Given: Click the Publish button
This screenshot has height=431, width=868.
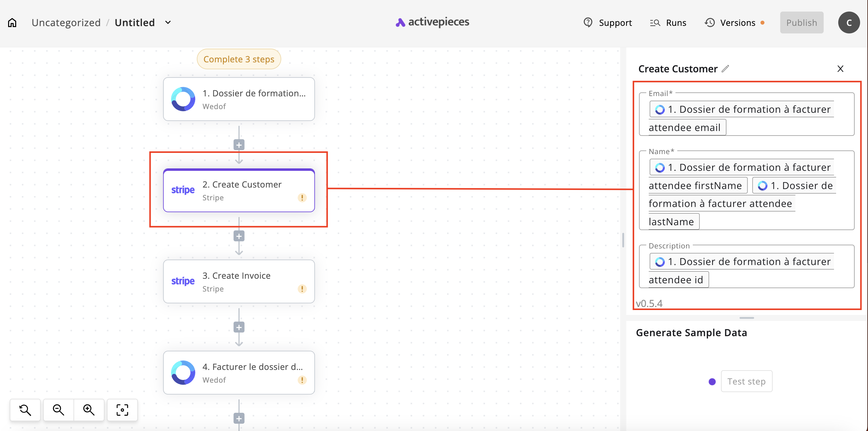Looking at the screenshot, I should click(801, 22).
